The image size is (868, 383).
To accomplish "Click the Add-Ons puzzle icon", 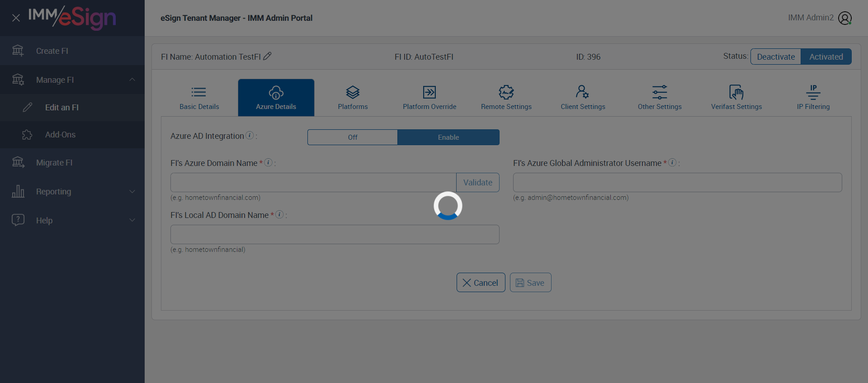I will [27, 135].
